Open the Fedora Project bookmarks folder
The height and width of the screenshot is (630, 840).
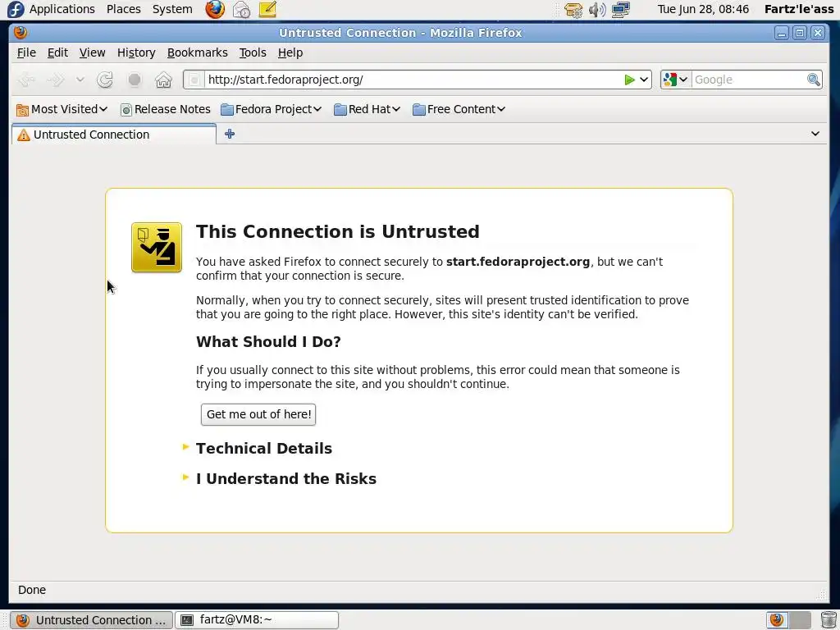[271, 109]
